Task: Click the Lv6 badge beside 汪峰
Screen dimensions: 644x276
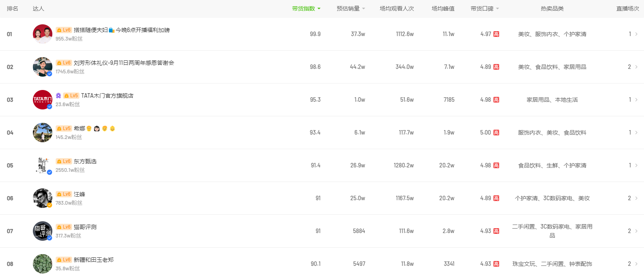Action: tap(64, 194)
